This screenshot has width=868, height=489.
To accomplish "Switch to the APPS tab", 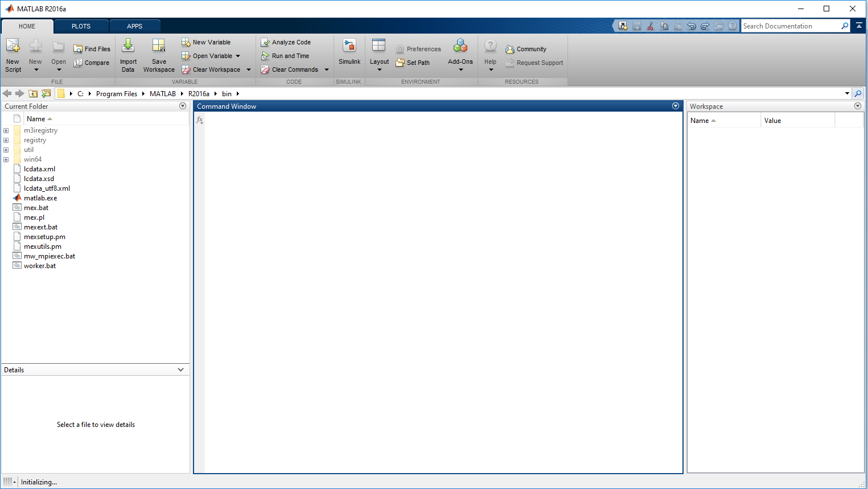I will [x=135, y=26].
